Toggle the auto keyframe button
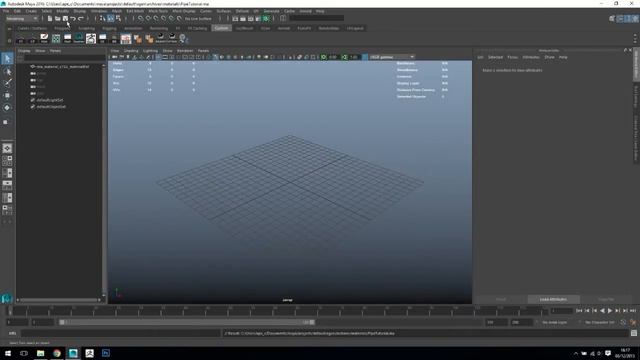Screen dimensions: 640x360 tap(623, 322)
